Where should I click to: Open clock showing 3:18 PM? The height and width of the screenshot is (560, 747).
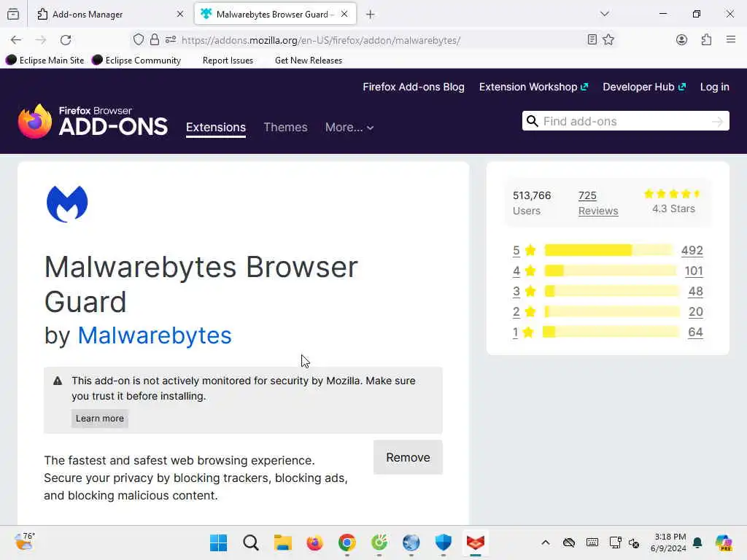pyautogui.click(x=668, y=542)
